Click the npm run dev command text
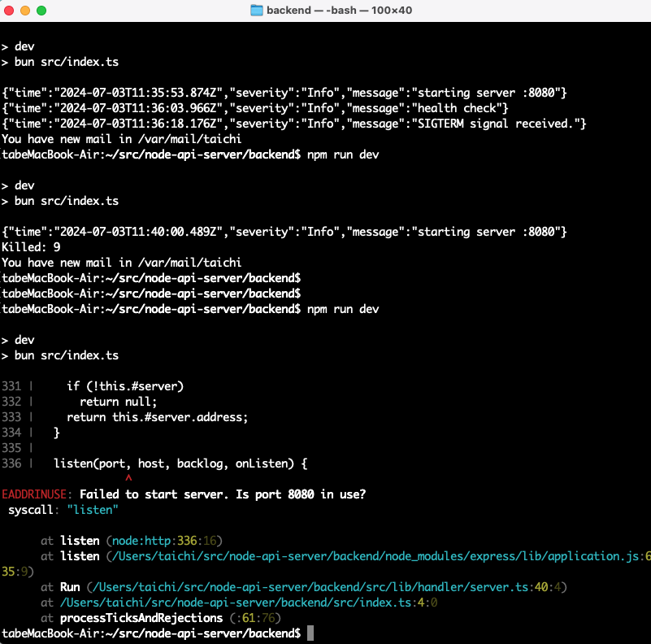This screenshot has height=644, width=651. (x=342, y=309)
